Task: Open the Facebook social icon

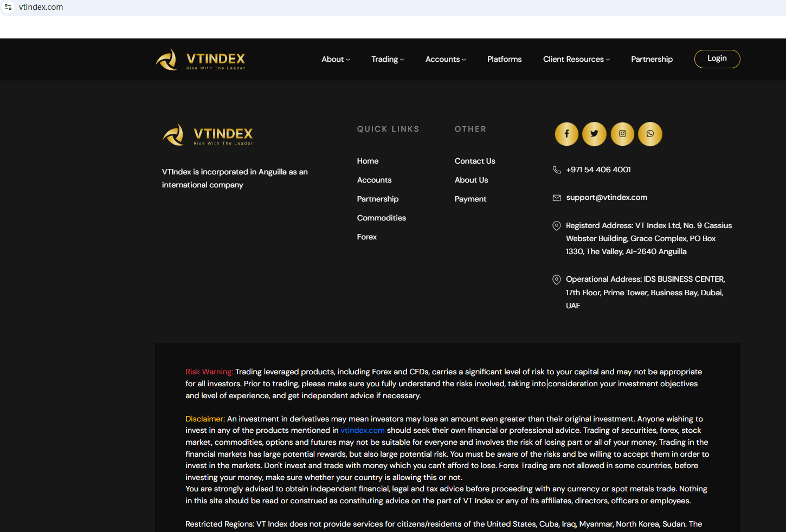Action: (566, 134)
